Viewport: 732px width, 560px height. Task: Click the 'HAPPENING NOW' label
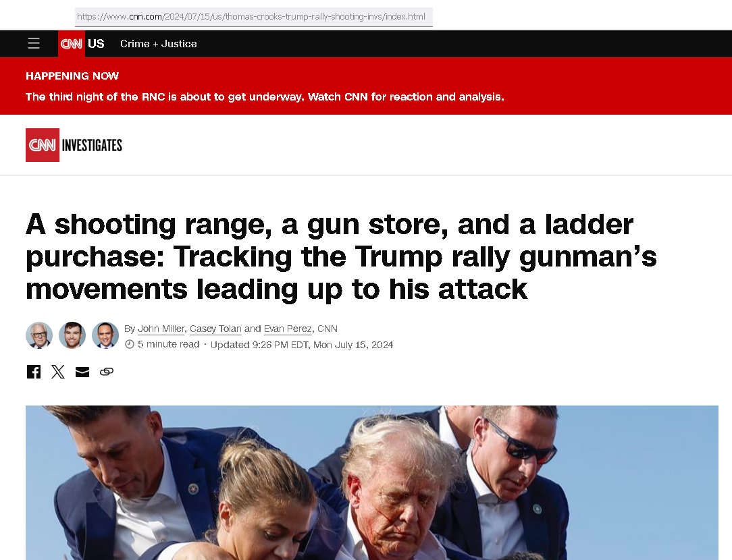[x=72, y=76]
